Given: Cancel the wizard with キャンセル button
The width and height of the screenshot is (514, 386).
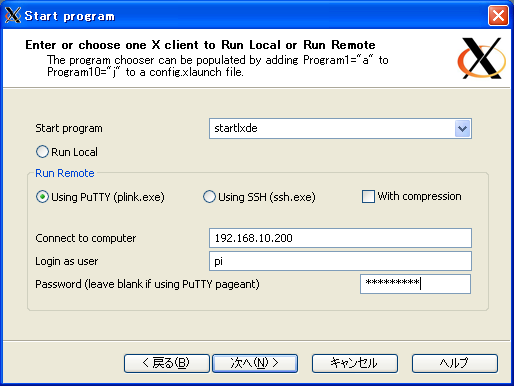Looking at the screenshot, I should [355, 363].
